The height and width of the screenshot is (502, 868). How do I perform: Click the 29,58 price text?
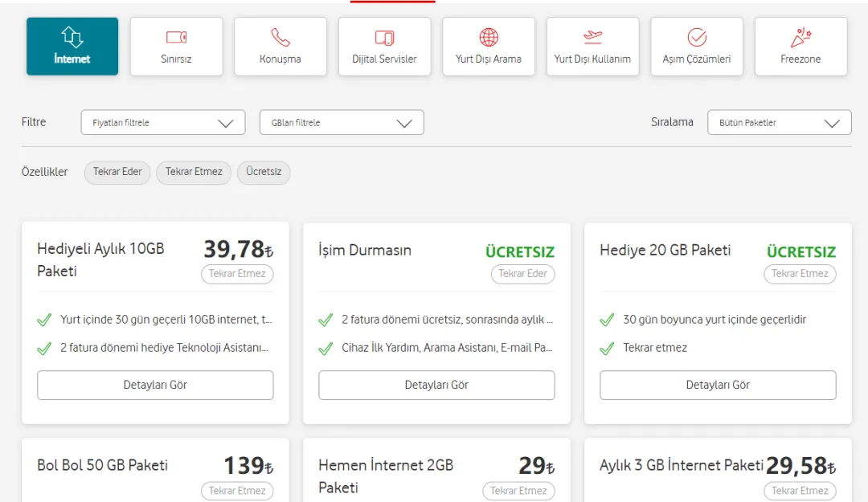(801, 466)
